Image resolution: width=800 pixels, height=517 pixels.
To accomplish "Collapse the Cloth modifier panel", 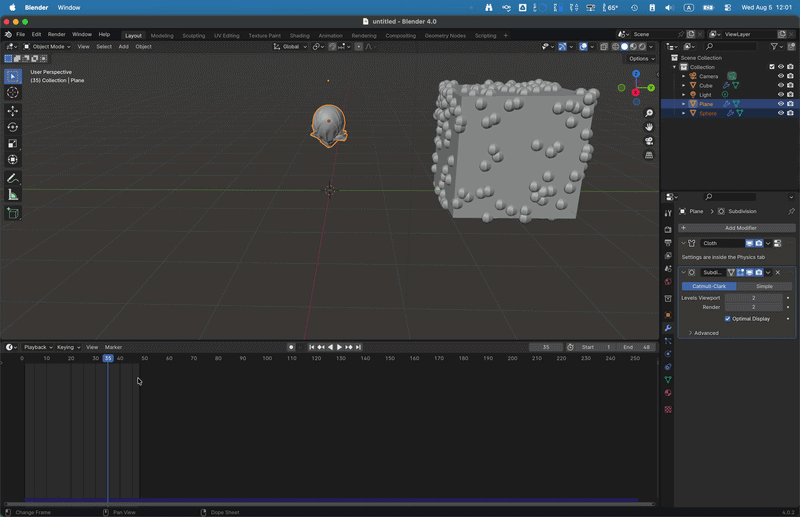I will 683,243.
